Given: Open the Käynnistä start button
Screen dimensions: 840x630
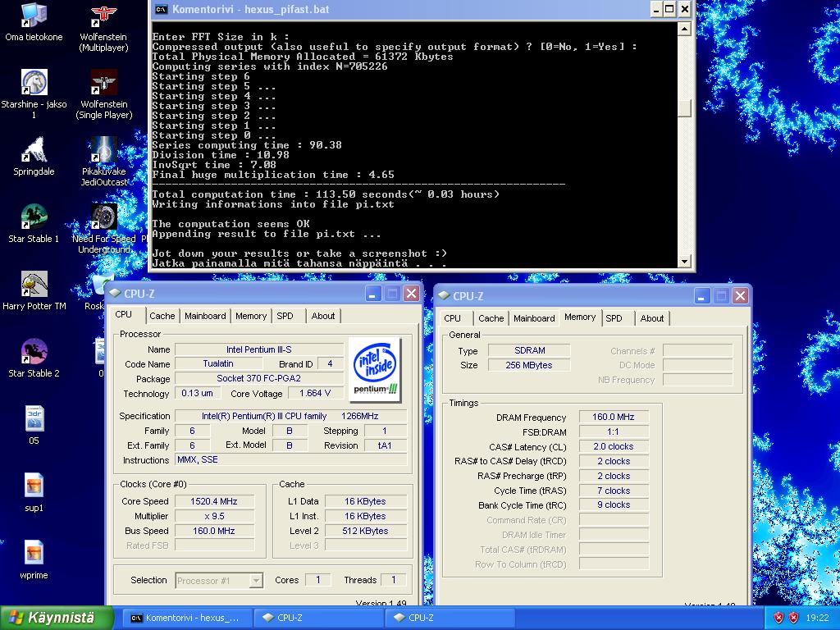Looking at the screenshot, I should click(x=57, y=618).
